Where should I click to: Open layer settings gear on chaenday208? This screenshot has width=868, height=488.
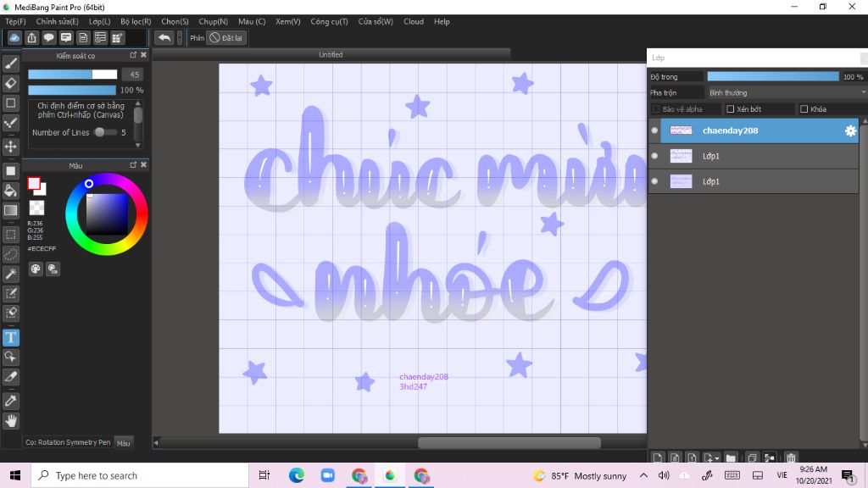850,130
